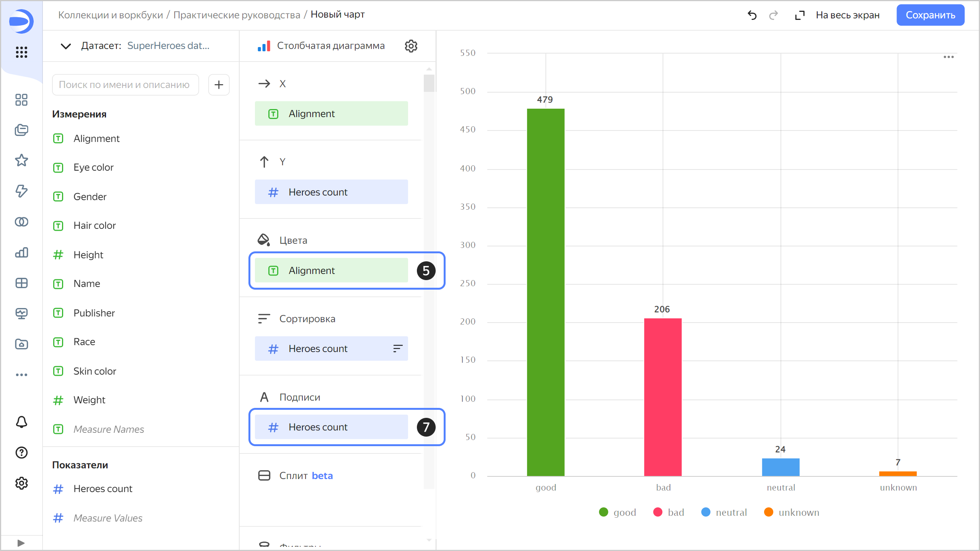980x551 pixels.
Task: Open Практические руководства breadcrumb
Action: point(237,15)
